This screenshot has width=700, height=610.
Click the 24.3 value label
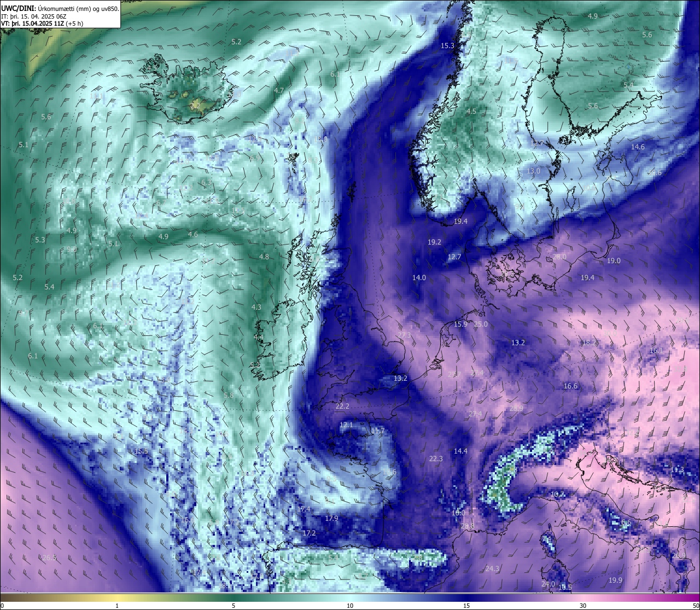coord(492,569)
